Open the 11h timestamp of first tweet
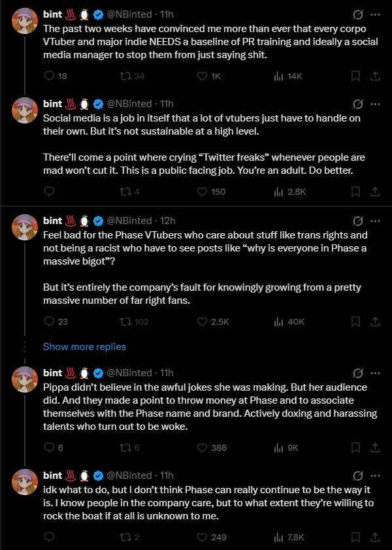Image resolution: width=392 pixels, height=550 pixels. click(167, 14)
